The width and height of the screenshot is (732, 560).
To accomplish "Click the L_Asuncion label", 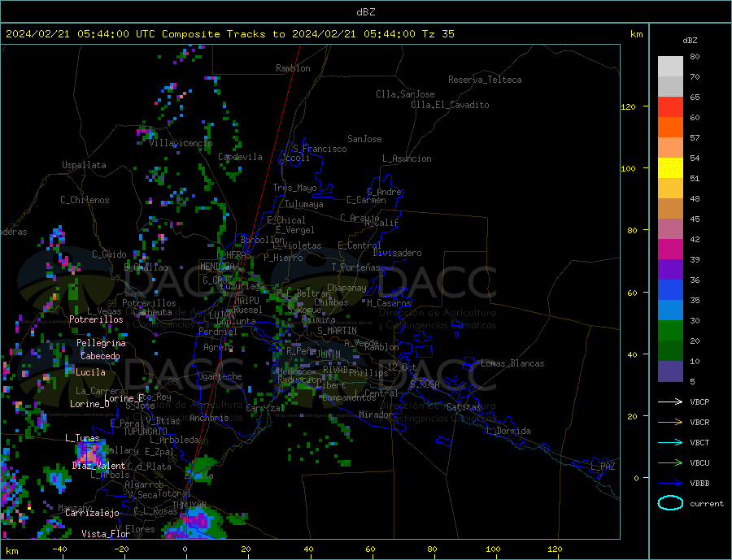I will (407, 158).
